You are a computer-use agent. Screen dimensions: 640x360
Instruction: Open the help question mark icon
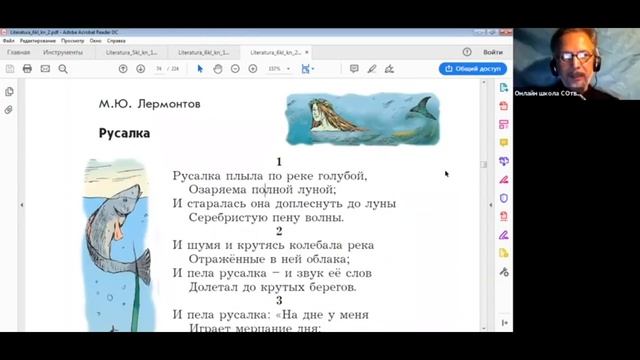[467, 52]
